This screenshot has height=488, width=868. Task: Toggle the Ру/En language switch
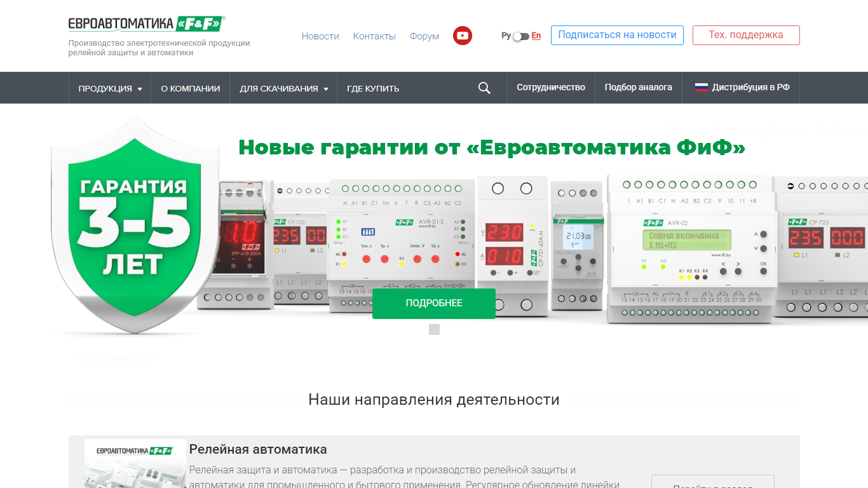[x=521, y=36]
